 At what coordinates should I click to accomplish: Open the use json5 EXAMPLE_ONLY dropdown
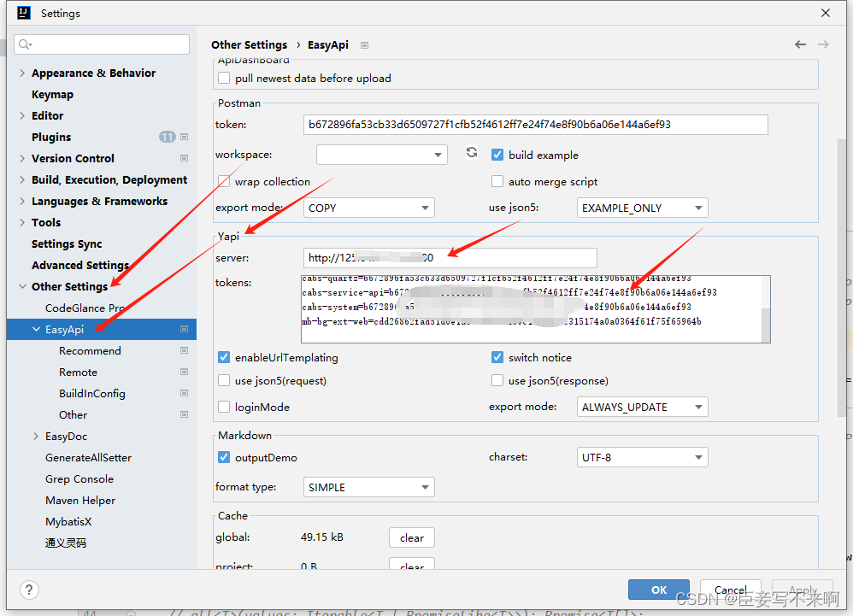click(x=643, y=208)
